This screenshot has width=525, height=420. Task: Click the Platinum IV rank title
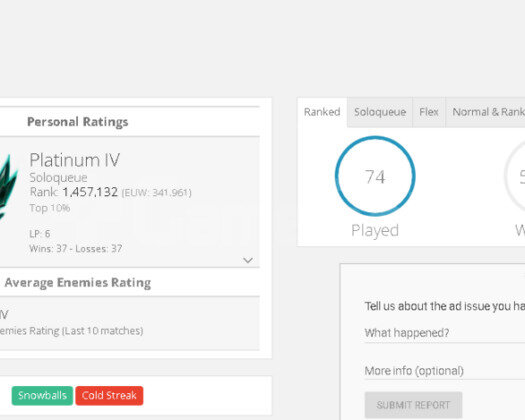[75, 160]
